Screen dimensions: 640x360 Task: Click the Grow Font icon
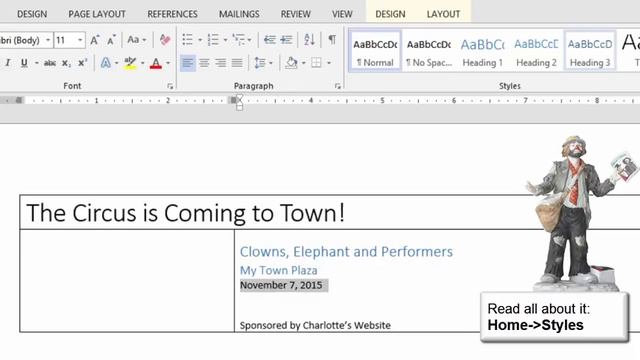(95, 40)
